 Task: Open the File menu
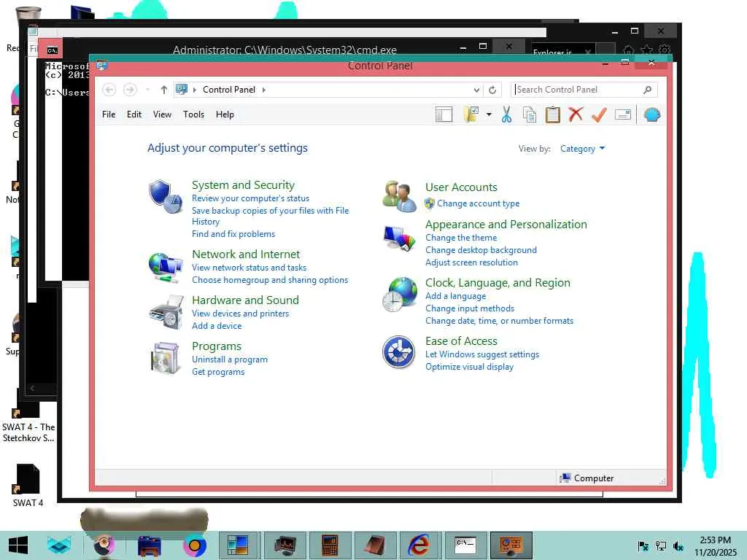[109, 114]
